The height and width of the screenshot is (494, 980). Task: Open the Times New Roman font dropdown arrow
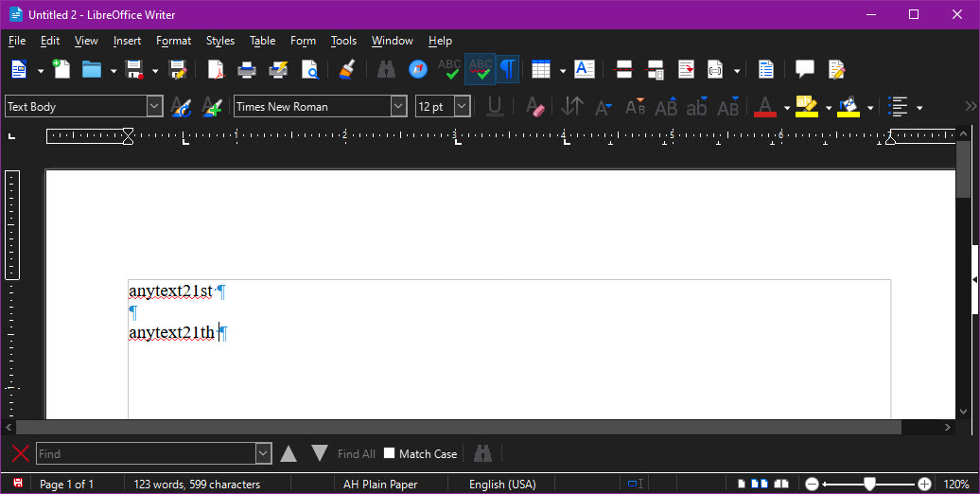[399, 106]
